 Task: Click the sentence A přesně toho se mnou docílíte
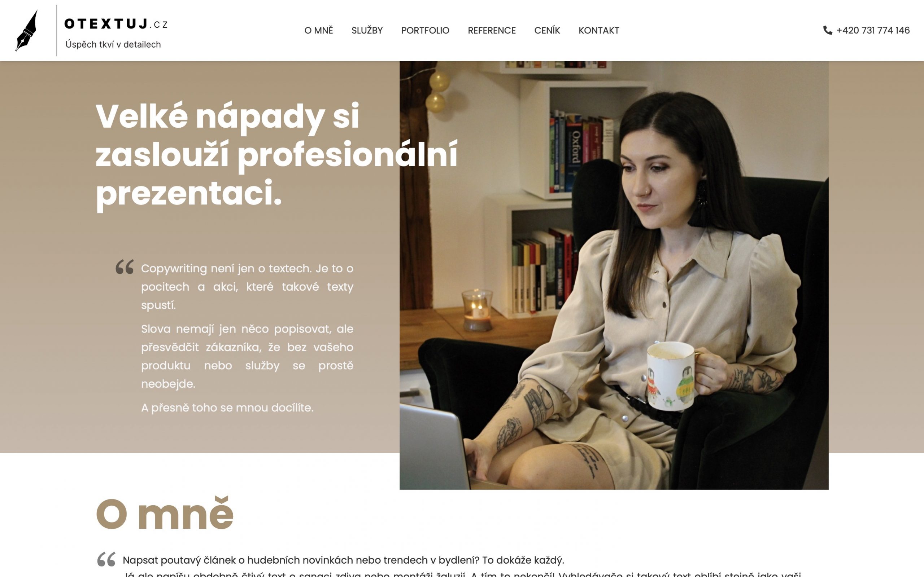tap(227, 408)
